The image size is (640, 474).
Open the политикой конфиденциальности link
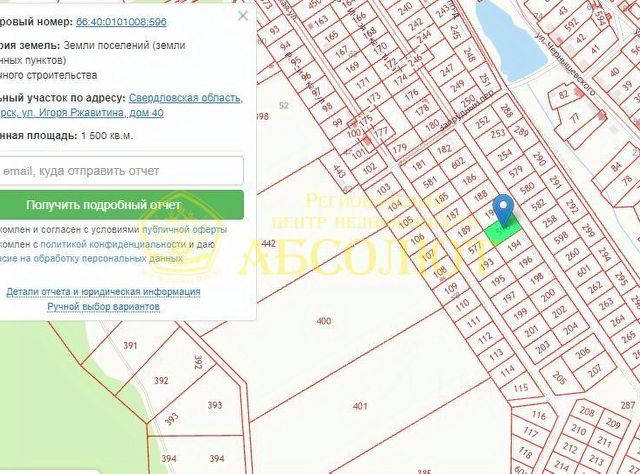click(x=113, y=244)
